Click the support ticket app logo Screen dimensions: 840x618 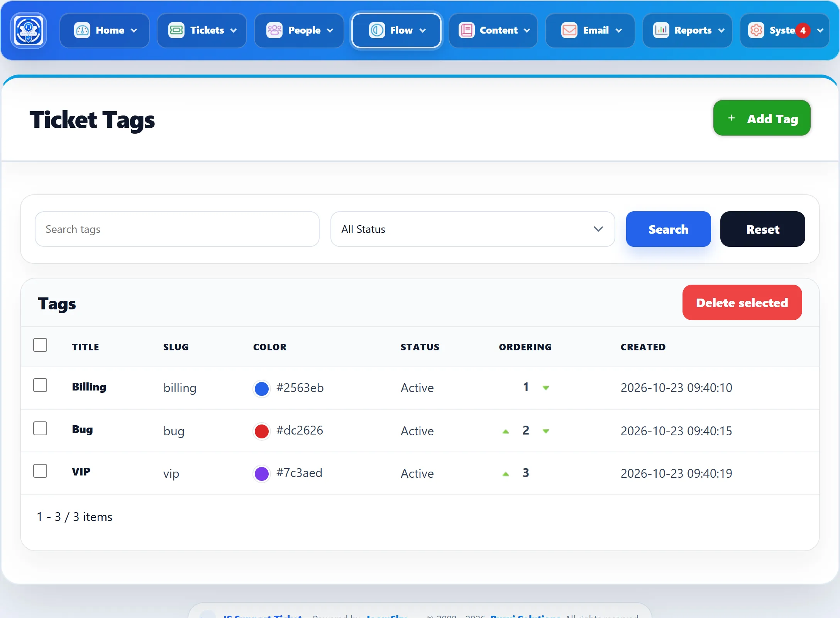click(29, 31)
